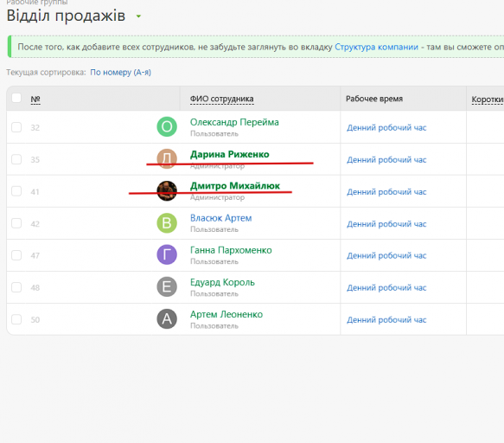Viewport: 504px width, 443px height.
Task: Open Артем Леоненко's profile
Action: [x=226, y=314]
